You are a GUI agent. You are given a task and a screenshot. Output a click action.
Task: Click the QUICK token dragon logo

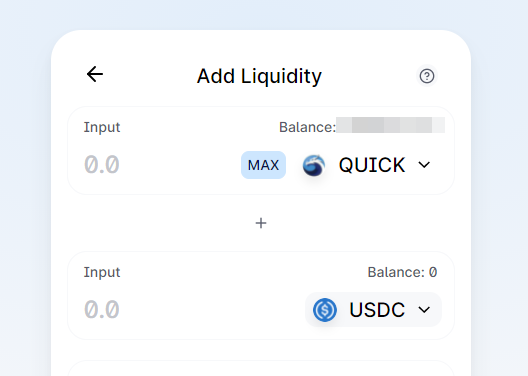pyautogui.click(x=314, y=165)
